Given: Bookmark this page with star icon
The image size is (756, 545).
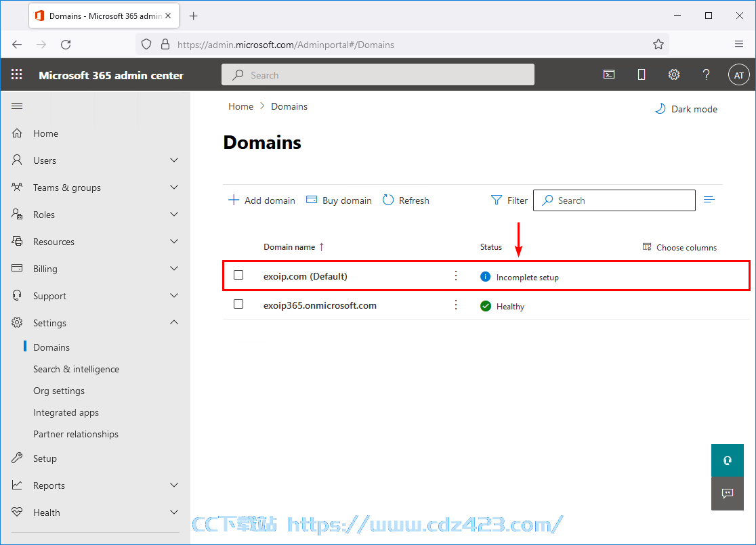Looking at the screenshot, I should click(x=658, y=44).
